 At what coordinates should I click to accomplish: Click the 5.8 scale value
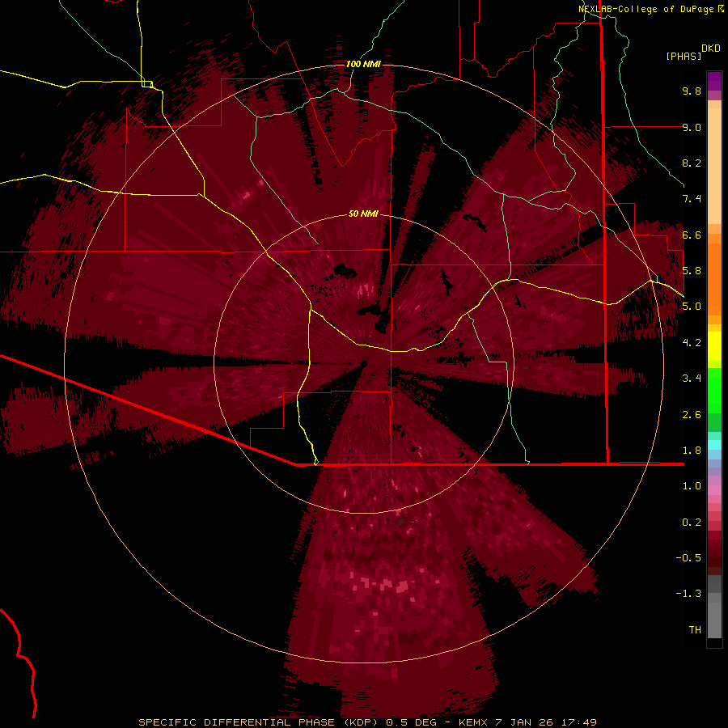coord(692,271)
